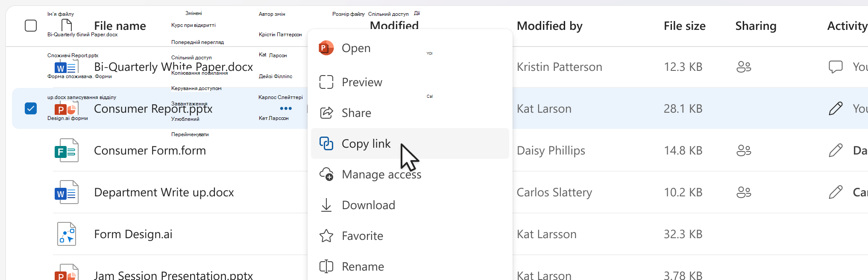Click the Rename icon in the menu

tap(326, 266)
